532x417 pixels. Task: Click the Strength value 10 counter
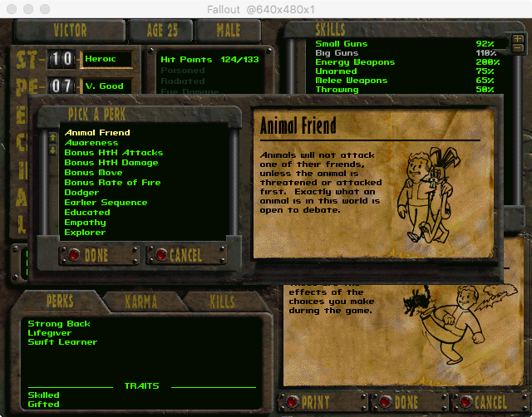[x=61, y=59]
